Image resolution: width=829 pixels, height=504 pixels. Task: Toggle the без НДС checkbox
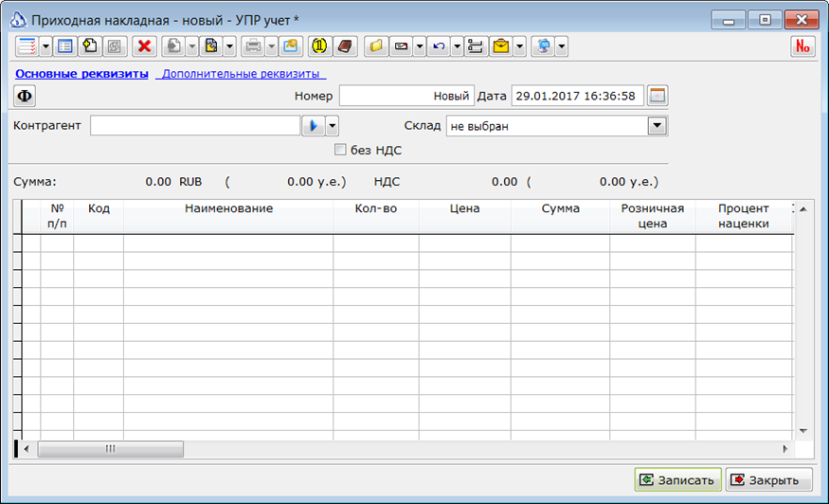click(x=340, y=150)
